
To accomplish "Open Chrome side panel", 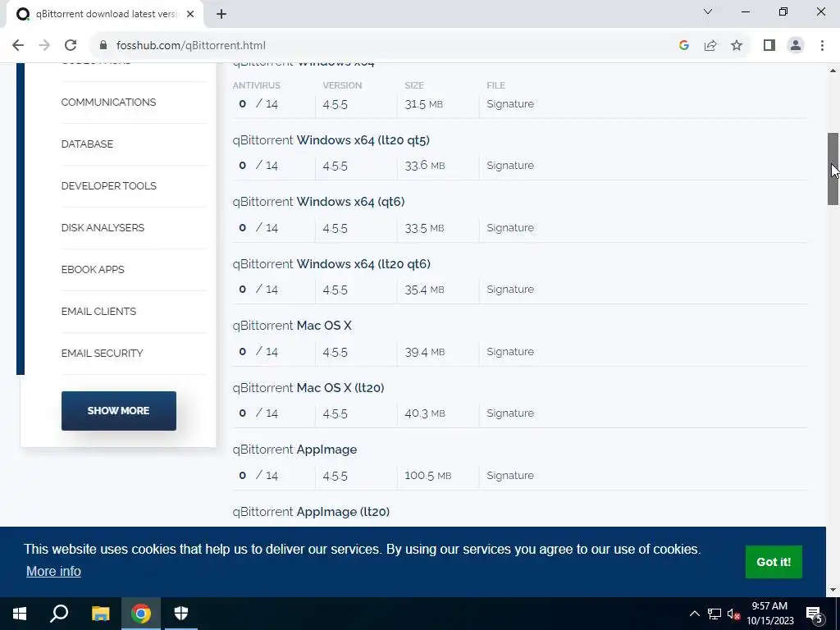I will [769, 46].
